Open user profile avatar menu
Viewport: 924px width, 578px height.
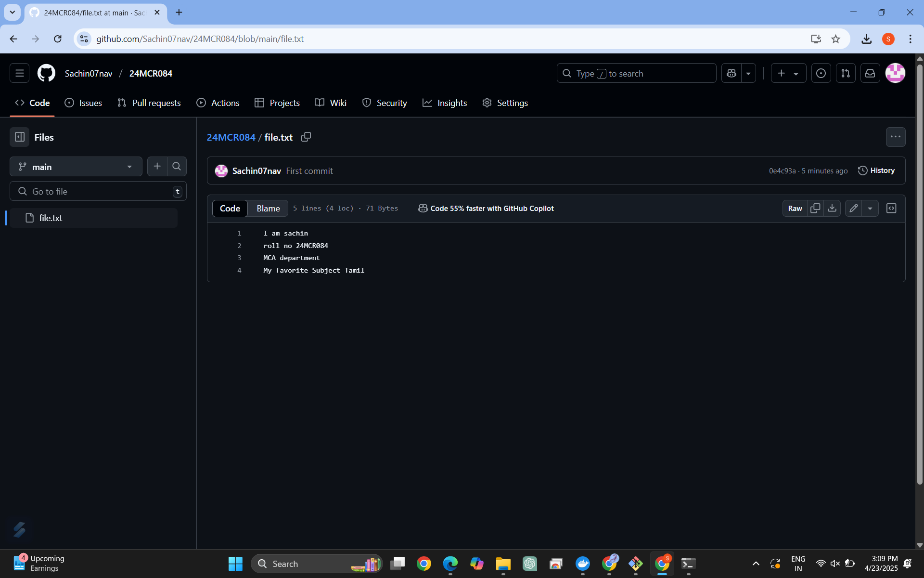(895, 73)
